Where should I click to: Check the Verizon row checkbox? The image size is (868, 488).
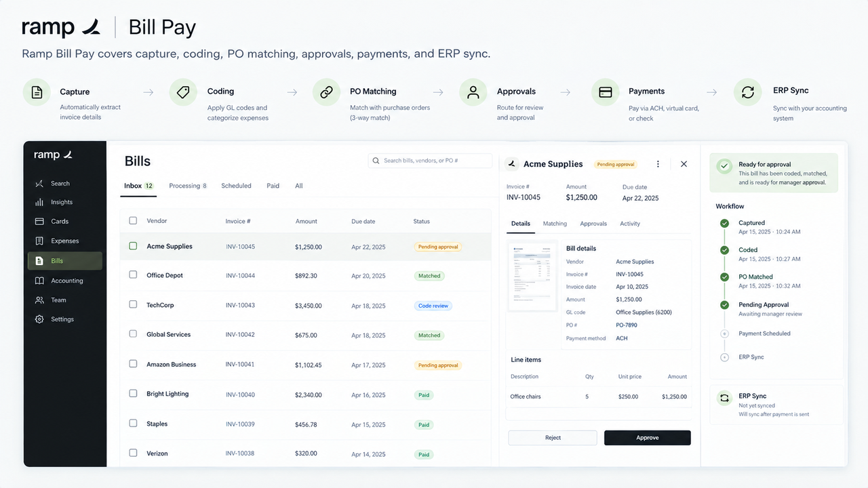pos(133,453)
